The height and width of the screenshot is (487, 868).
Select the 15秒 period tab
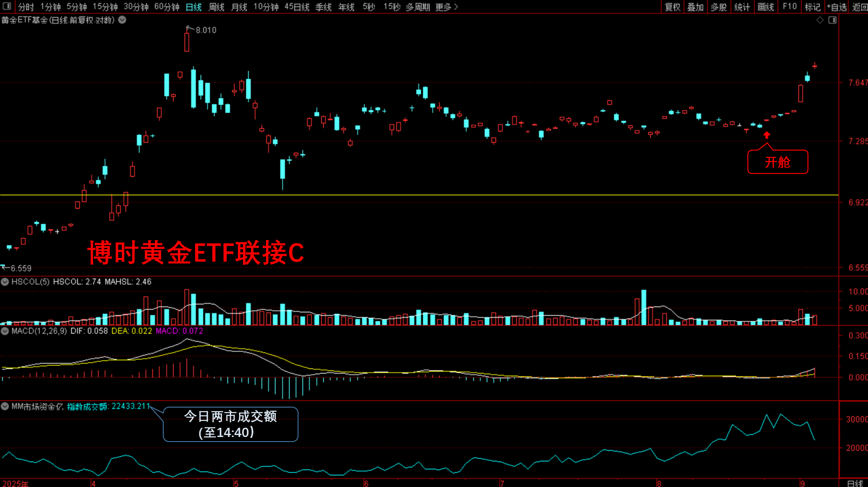[392, 7]
